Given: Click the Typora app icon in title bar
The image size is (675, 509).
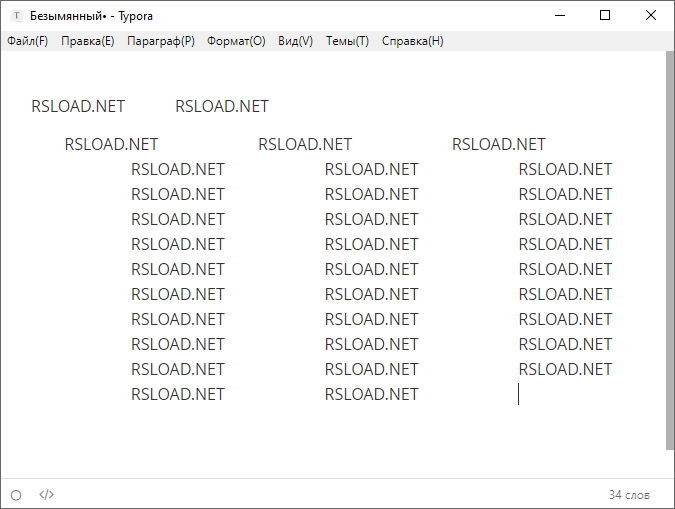Looking at the screenshot, I should tap(16, 16).
